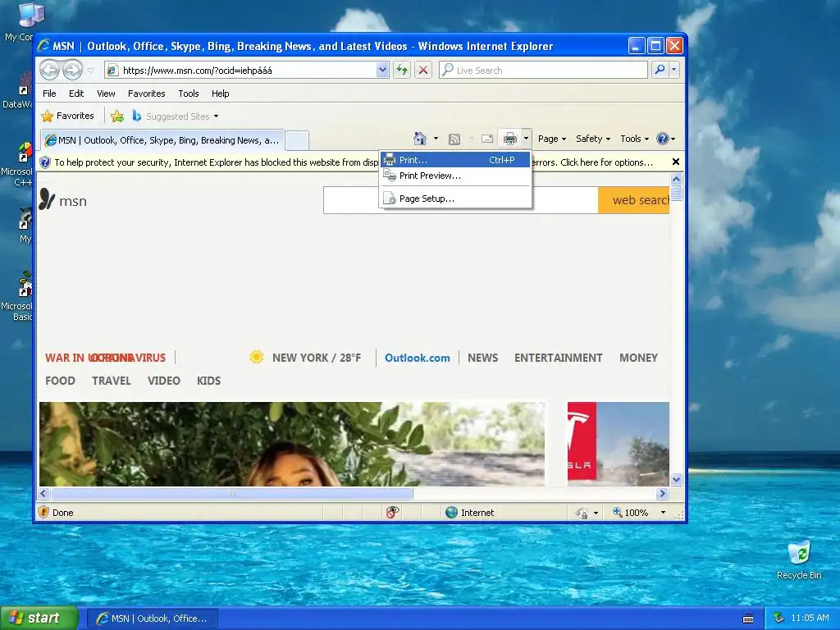The image size is (840, 630).
Task: Click Add to Favorites Bar star icon
Action: coord(117,116)
